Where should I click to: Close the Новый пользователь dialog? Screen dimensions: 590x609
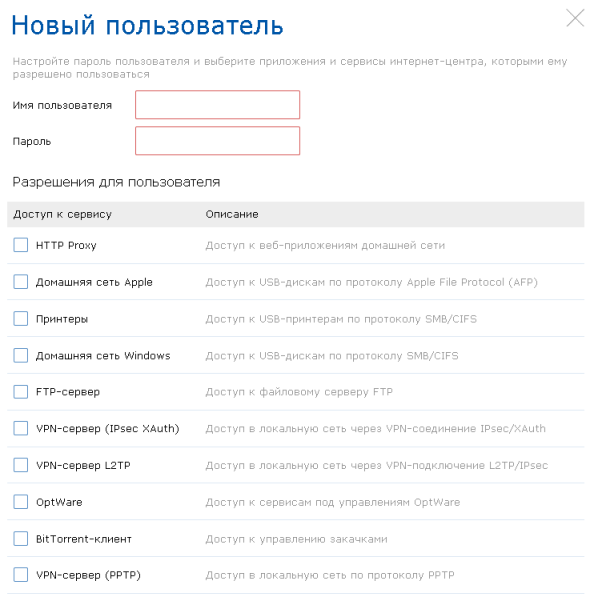pyautogui.click(x=575, y=18)
